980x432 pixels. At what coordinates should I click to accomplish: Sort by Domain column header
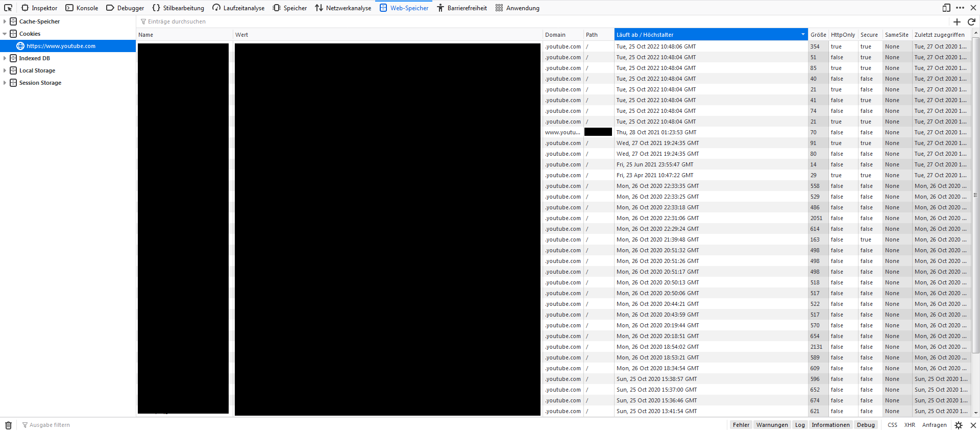click(563, 35)
